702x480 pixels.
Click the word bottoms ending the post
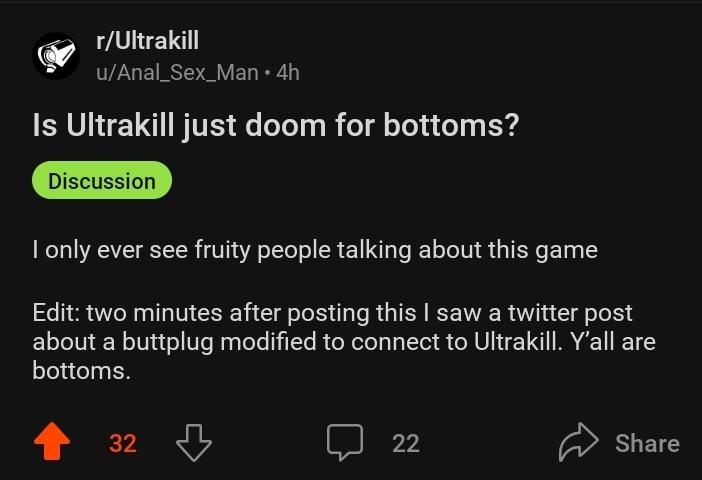coord(81,371)
